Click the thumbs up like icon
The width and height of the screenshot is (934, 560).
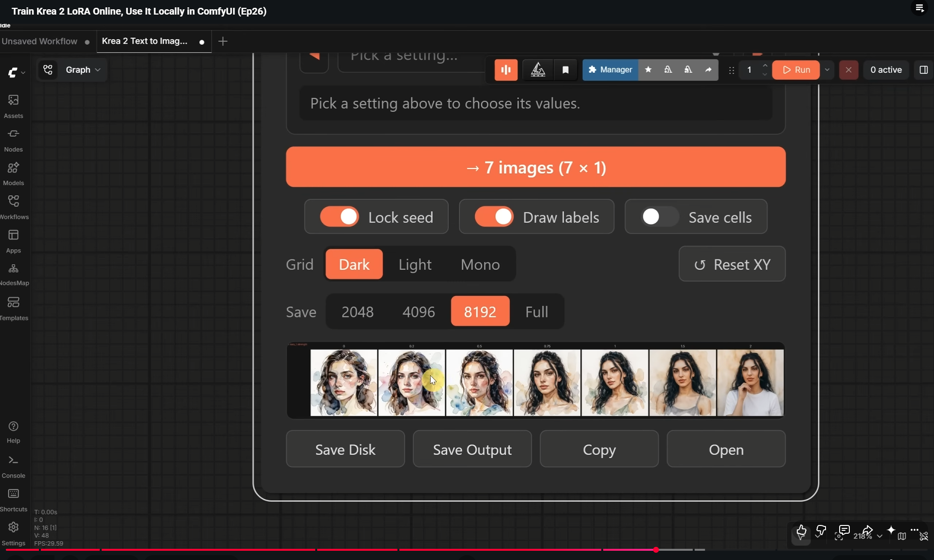point(801,531)
